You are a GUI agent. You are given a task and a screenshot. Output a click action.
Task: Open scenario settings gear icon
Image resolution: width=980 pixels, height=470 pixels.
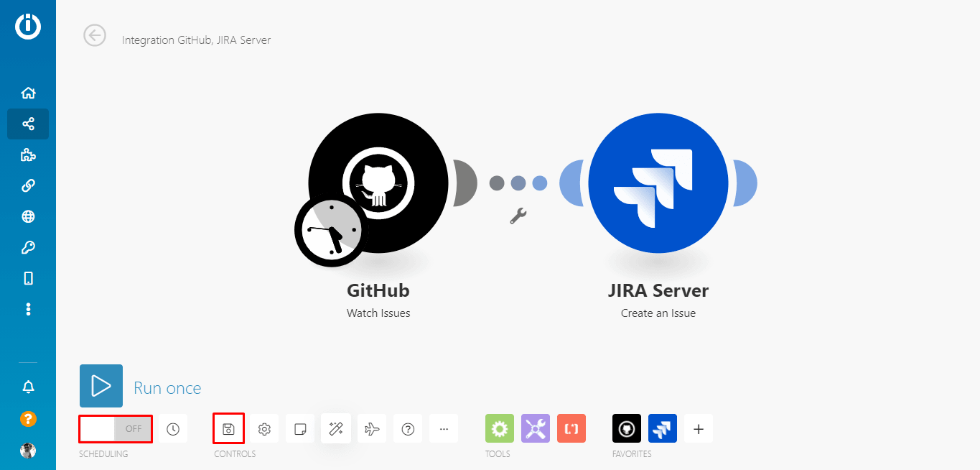264,429
